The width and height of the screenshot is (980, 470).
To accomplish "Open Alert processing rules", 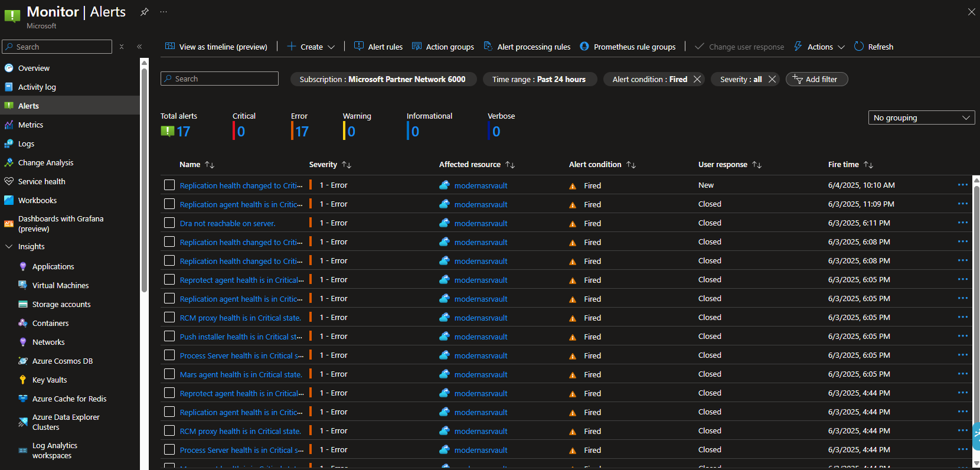I will point(527,47).
